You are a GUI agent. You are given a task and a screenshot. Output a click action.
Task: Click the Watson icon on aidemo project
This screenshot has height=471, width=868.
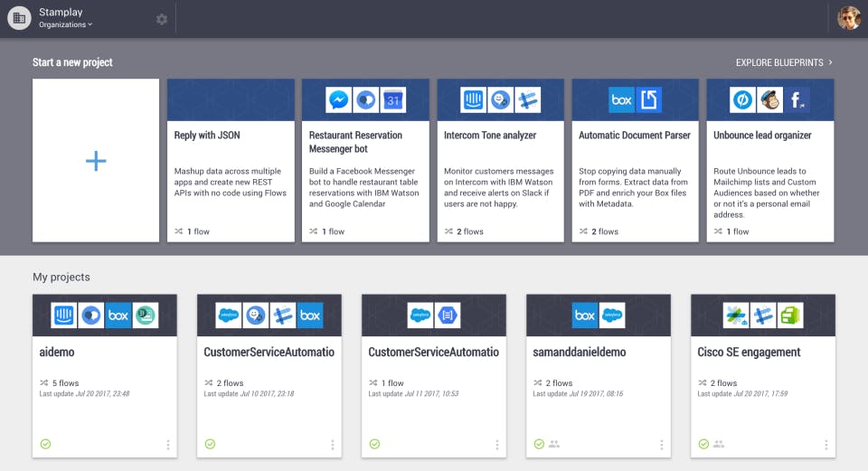90,316
